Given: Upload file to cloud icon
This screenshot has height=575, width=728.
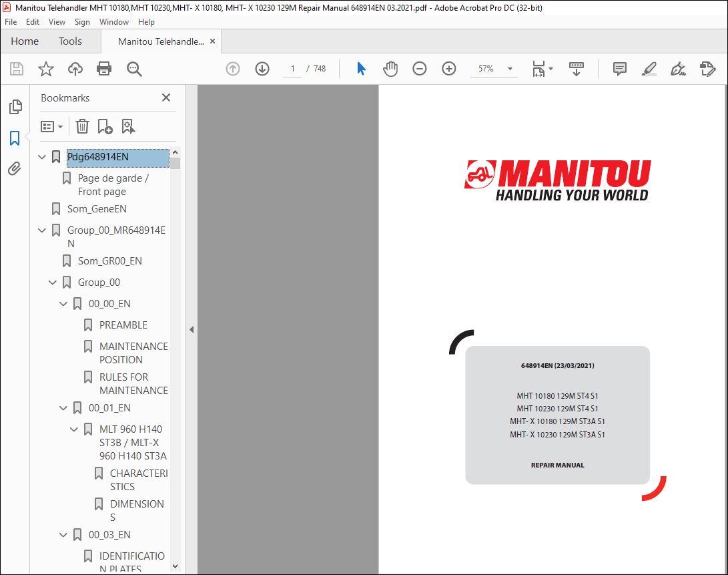Looking at the screenshot, I should coord(75,69).
